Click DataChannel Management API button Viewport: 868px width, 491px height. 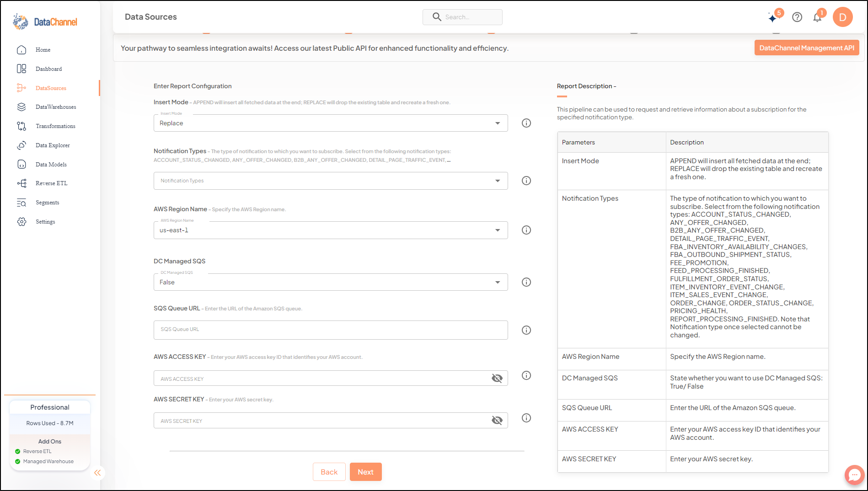[x=807, y=48]
